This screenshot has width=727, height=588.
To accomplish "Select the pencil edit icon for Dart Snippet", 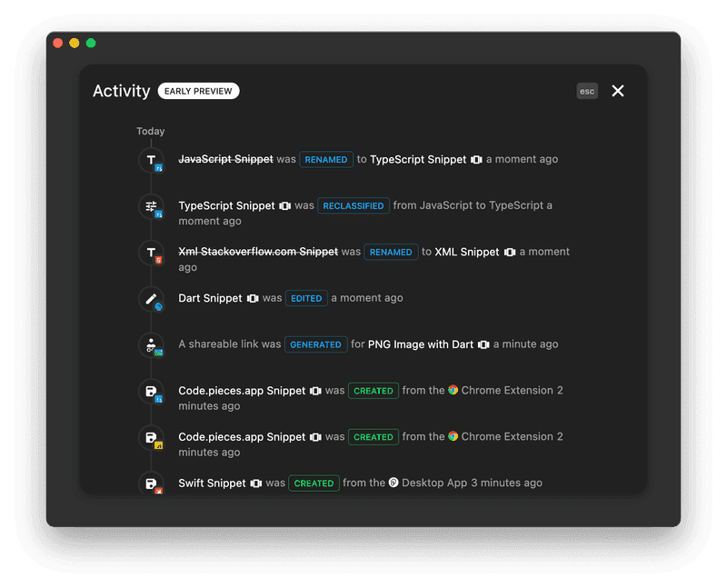I will pos(151,298).
